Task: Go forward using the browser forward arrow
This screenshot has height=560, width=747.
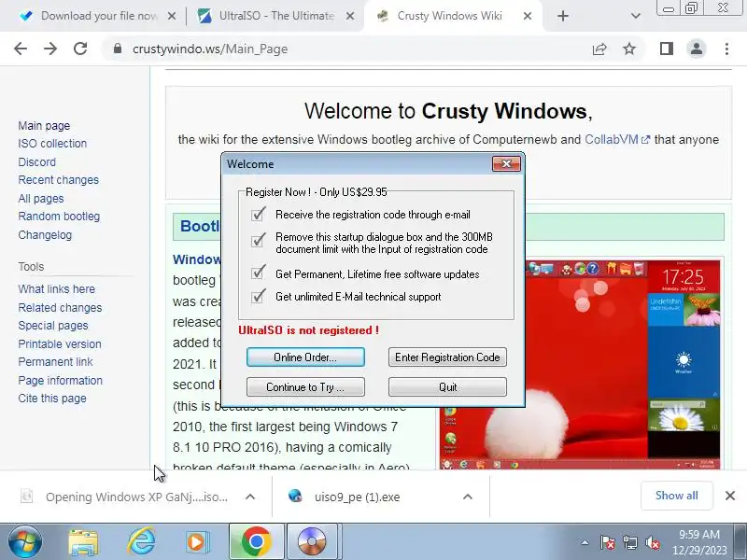Action: [50, 49]
